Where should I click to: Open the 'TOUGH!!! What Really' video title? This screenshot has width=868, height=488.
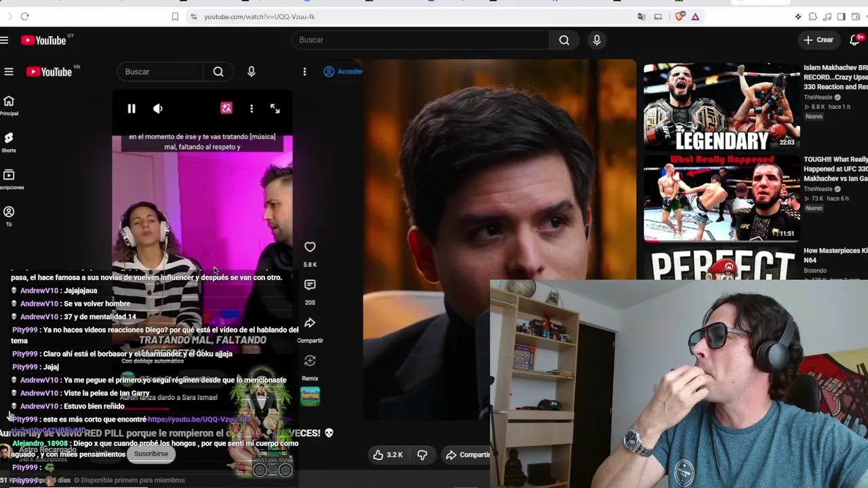(x=835, y=169)
